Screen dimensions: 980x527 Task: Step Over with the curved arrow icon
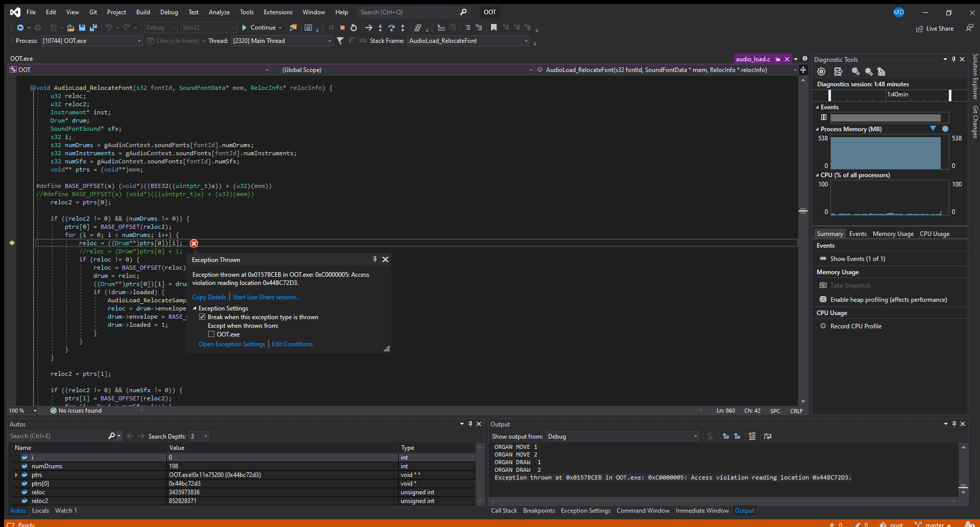(x=391, y=28)
